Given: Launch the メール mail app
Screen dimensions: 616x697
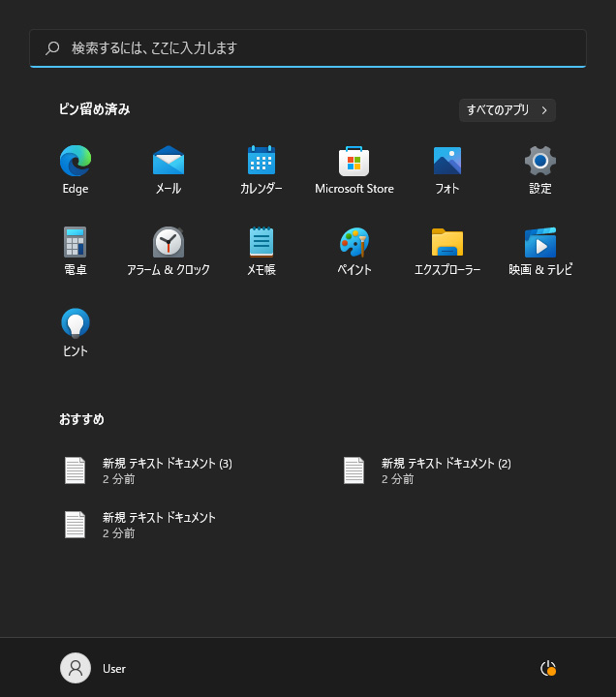Looking at the screenshot, I should coord(169,161).
